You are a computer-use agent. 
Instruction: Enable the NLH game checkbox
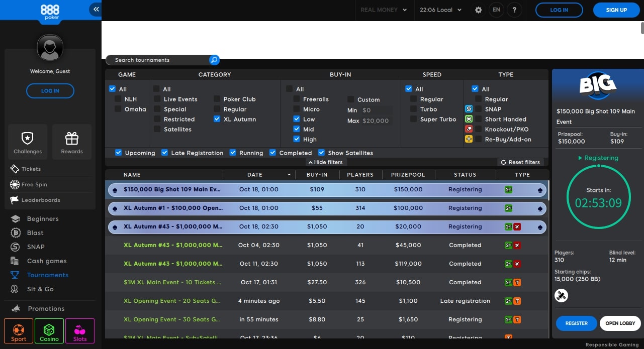click(x=118, y=99)
